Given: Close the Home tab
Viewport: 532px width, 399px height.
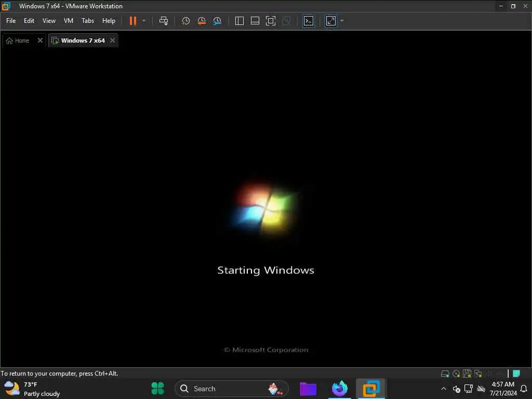Looking at the screenshot, I should (40, 41).
